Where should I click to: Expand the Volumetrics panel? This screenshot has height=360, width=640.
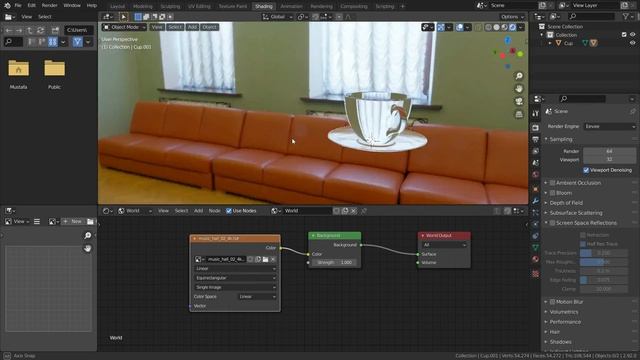564,312
